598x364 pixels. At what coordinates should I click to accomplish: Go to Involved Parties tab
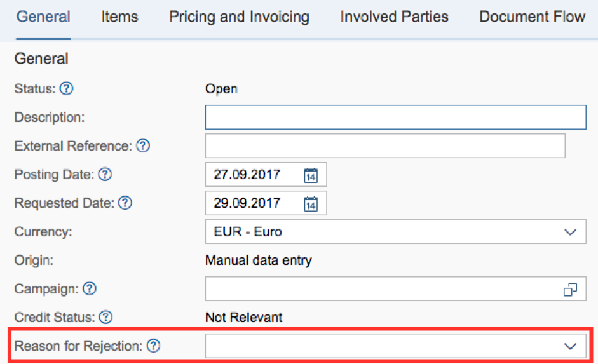point(394,17)
